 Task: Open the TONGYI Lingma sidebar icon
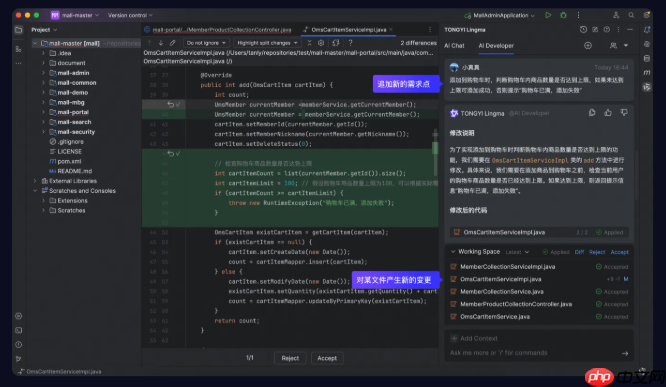point(647,87)
